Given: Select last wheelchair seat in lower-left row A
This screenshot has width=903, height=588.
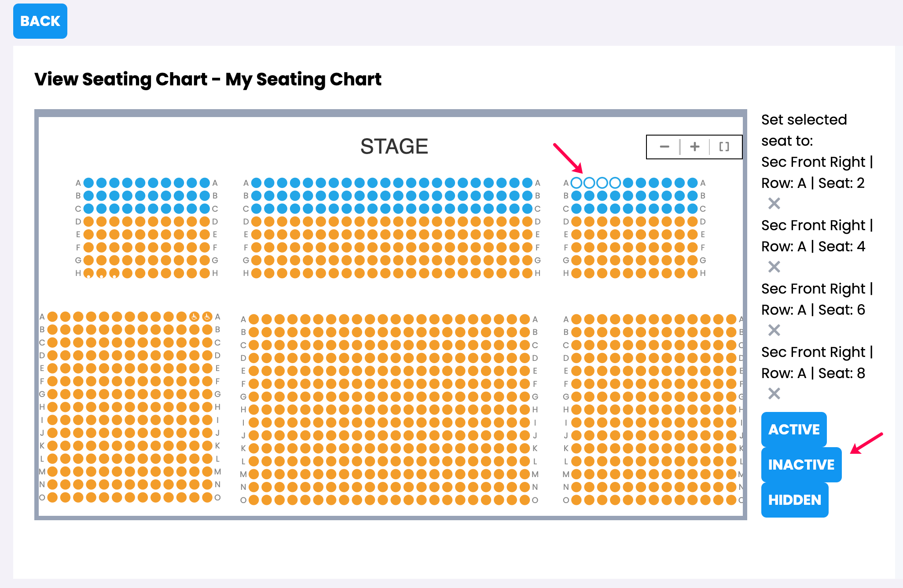Looking at the screenshot, I should pyautogui.click(x=207, y=316).
